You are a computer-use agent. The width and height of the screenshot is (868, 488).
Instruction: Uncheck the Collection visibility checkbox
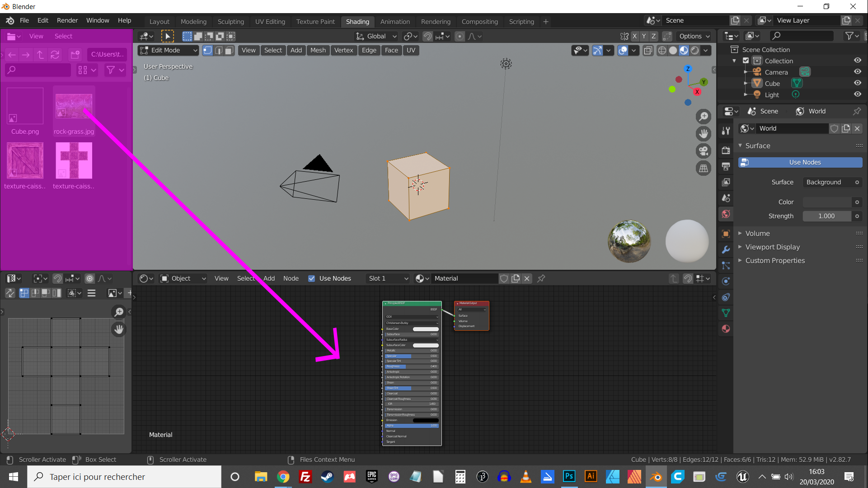pyautogui.click(x=746, y=61)
